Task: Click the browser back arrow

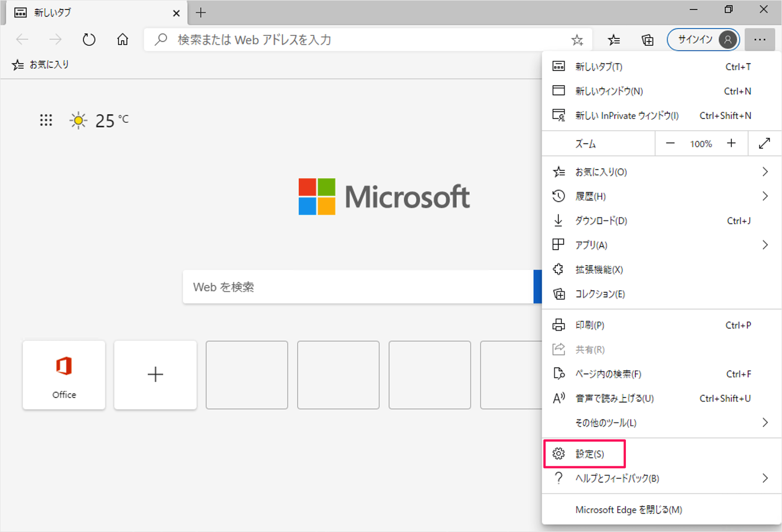Action: click(x=22, y=40)
